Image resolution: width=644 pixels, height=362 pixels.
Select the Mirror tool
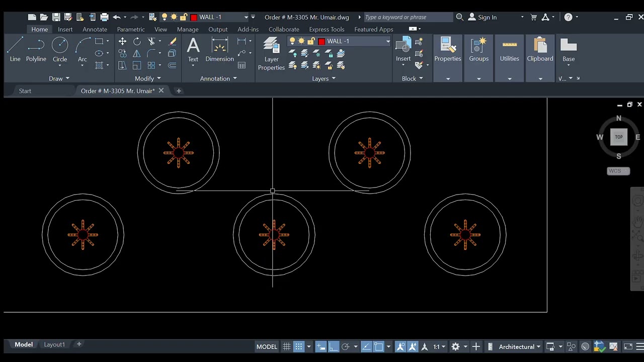pos(137,53)
